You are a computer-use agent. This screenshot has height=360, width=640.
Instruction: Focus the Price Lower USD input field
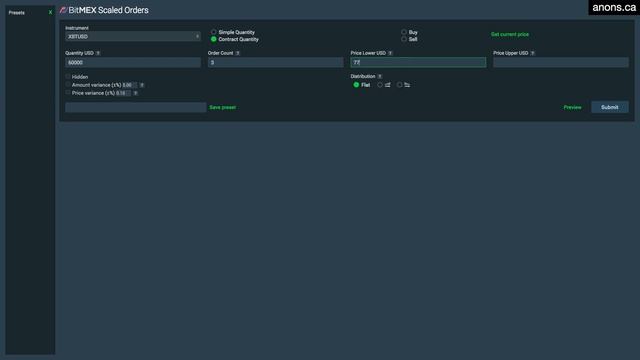(x=418, y=62)
